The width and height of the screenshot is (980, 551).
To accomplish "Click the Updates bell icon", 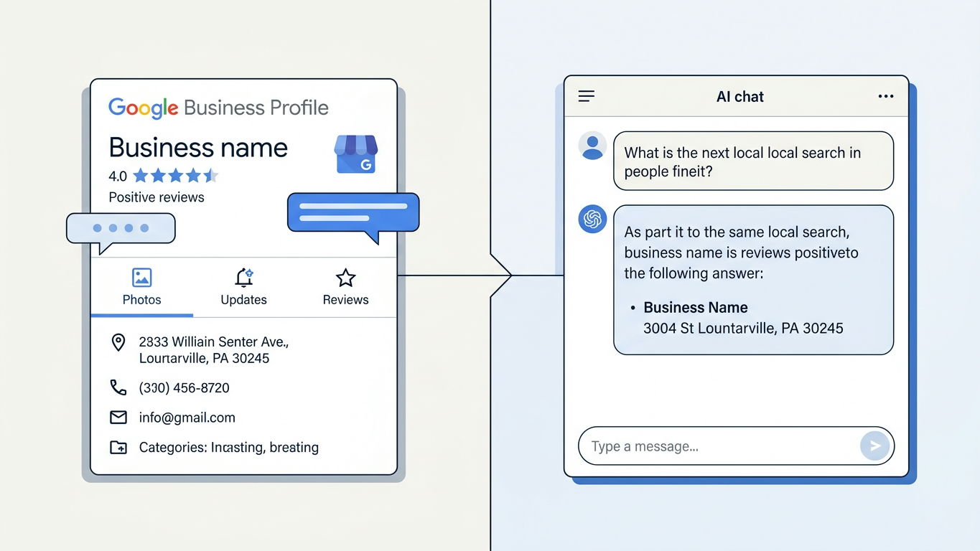I will click(x=244, y=278).
